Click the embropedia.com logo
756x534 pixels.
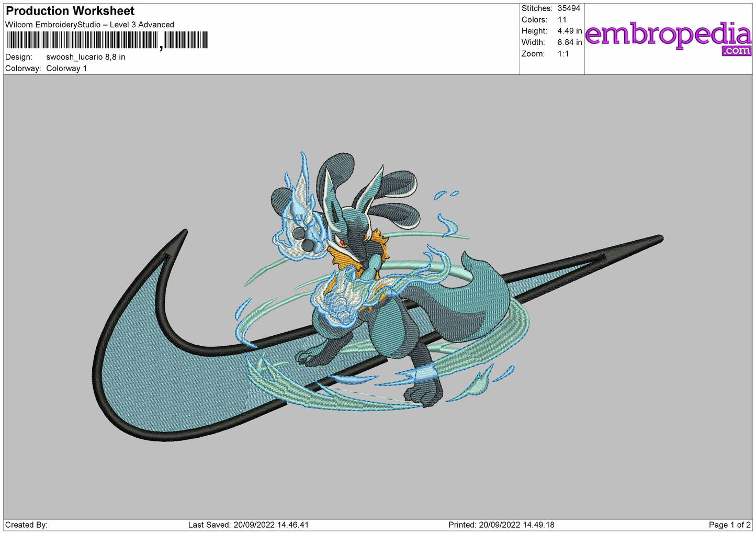tap(668, 38)
